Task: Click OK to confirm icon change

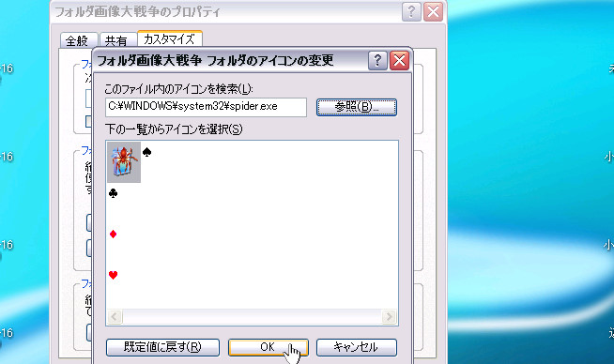Action: click(x=269, y=347)
